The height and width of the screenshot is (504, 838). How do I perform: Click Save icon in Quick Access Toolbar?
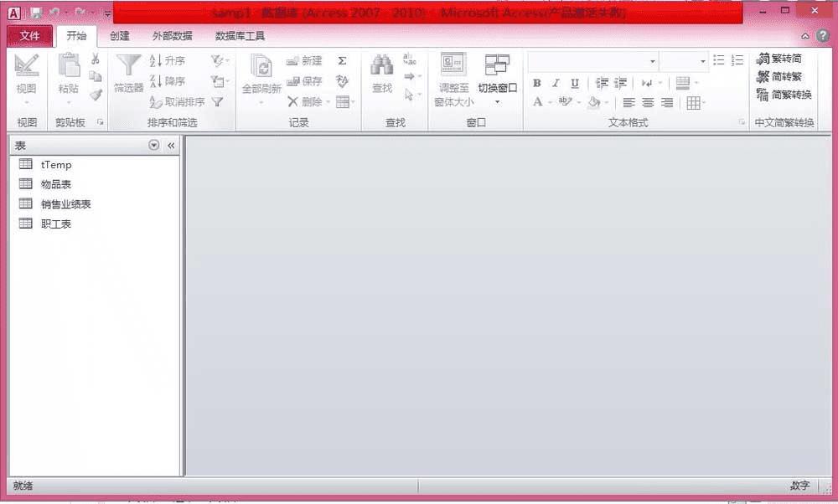(x=36, y=13)
